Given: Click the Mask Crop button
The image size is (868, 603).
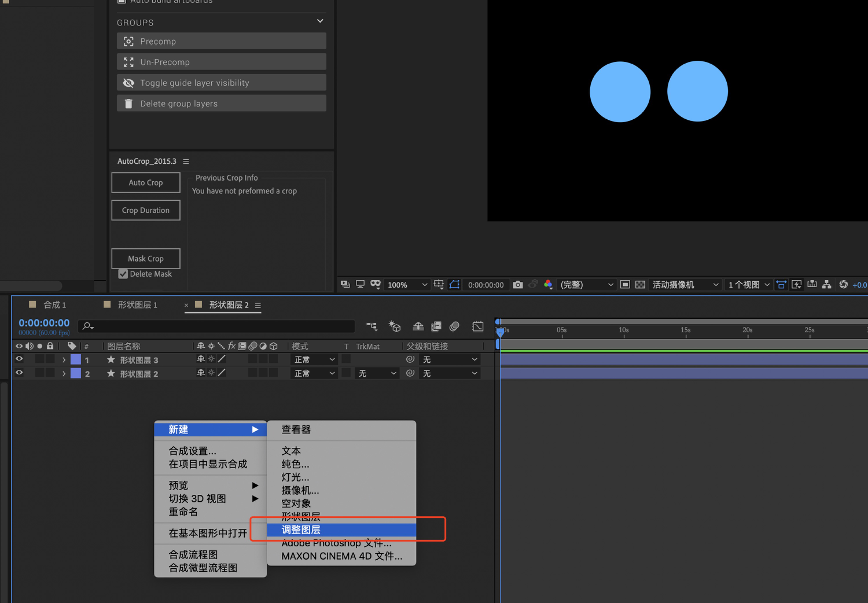Looking at the screenshot, I should click(x=146, y=259).
